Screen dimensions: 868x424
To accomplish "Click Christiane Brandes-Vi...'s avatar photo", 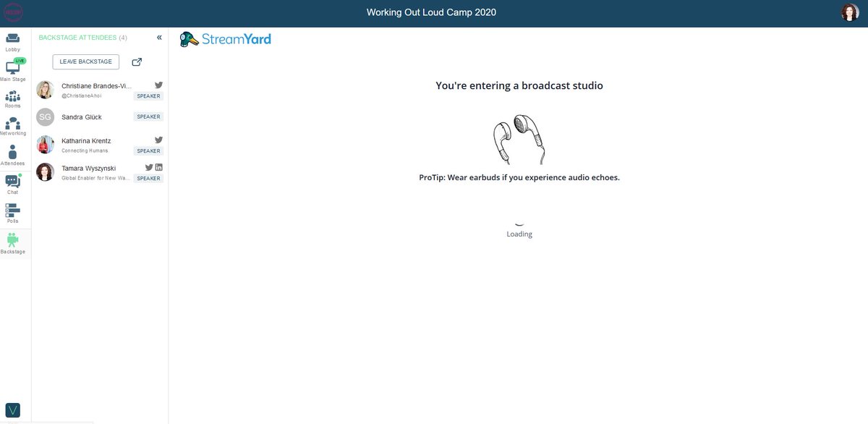I will [x=45, y=90].
